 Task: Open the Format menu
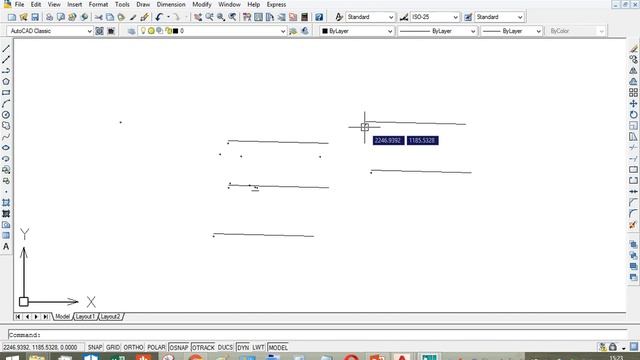point(98,4)
